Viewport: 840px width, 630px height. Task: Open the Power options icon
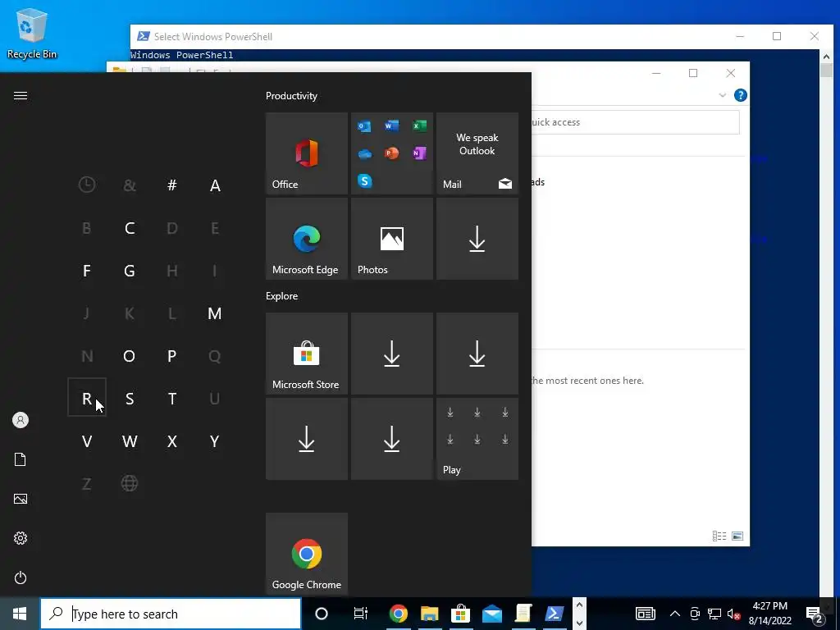(x=21, y=577)
